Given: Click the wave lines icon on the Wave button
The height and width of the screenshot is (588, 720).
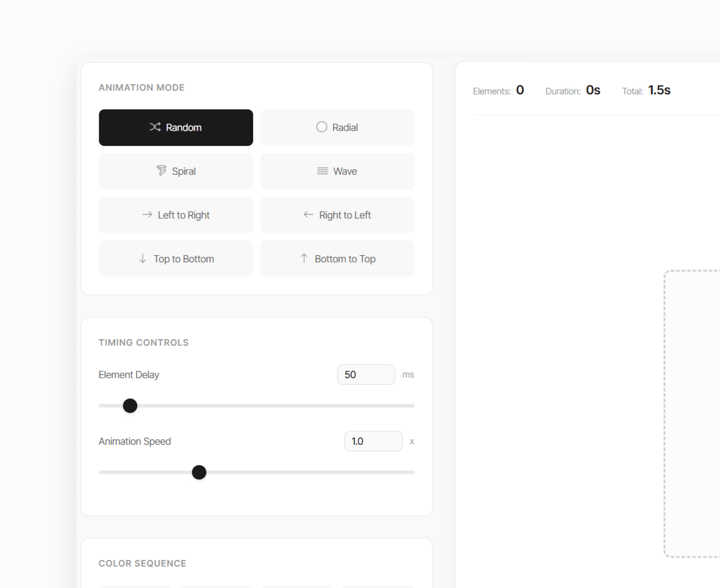Looking at the screenshot, I should pyautogui.click(x=322, y=171).
